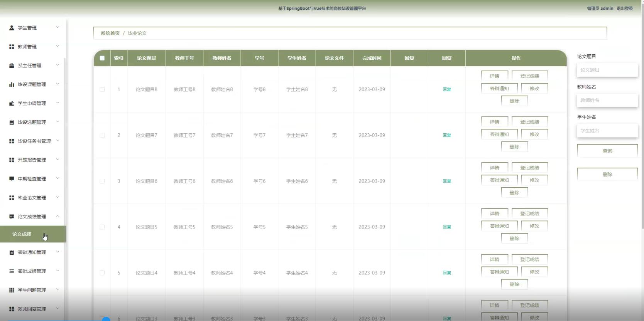The height and width of the screenshot is (321, 644).
Task: Focus the 学生姓名 search input
Action: click(x=607, y=131)
